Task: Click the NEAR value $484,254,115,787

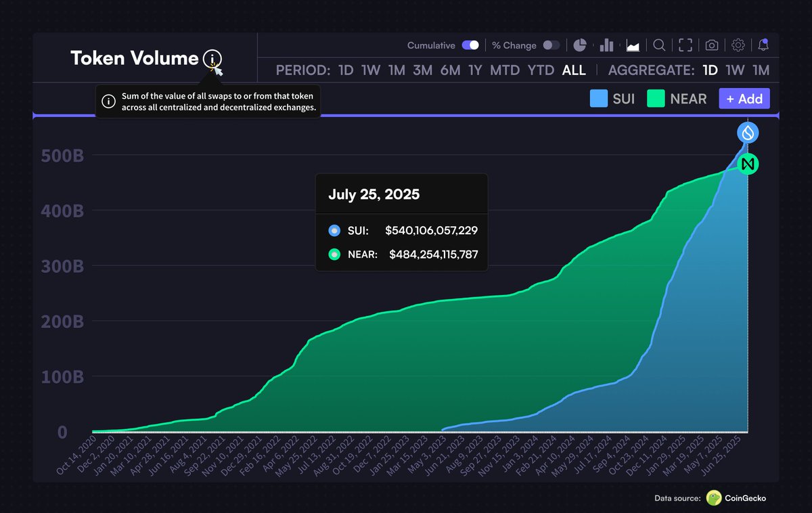Action: [433, 254]
